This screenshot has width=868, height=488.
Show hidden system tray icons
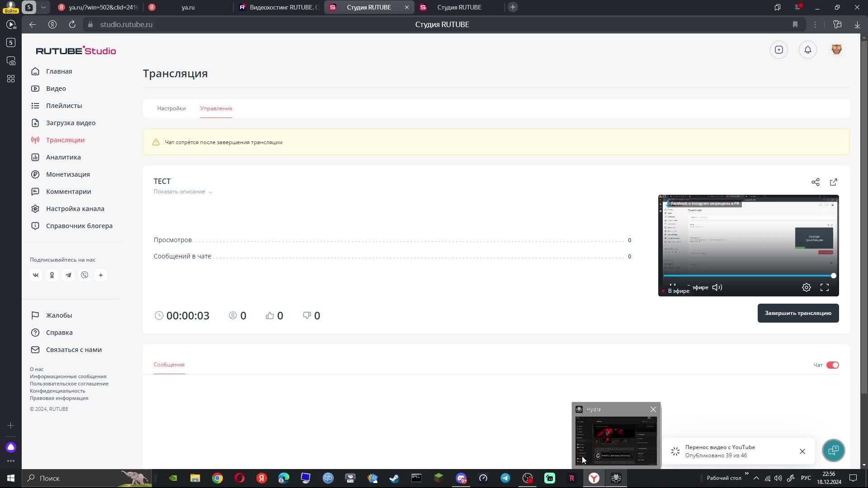756,478
